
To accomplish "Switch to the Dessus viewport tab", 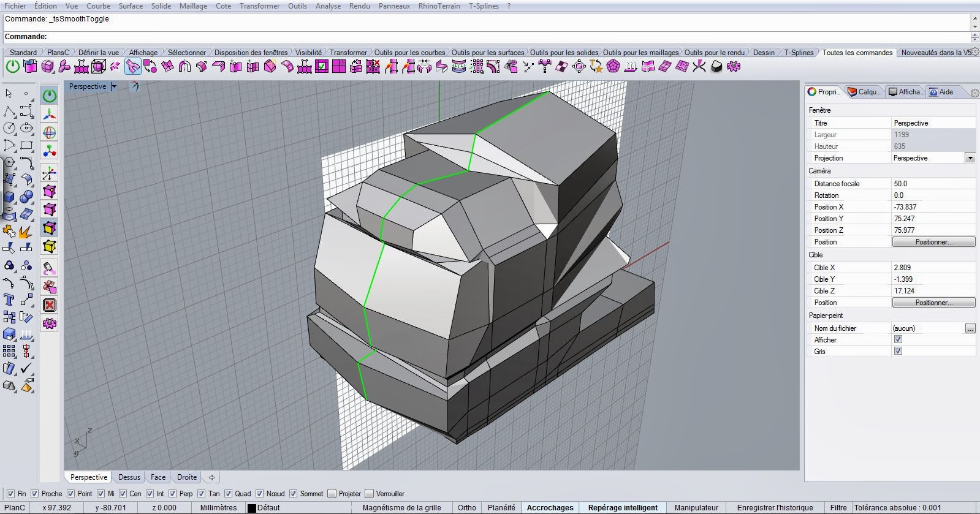I will click(x=129, y=477).
